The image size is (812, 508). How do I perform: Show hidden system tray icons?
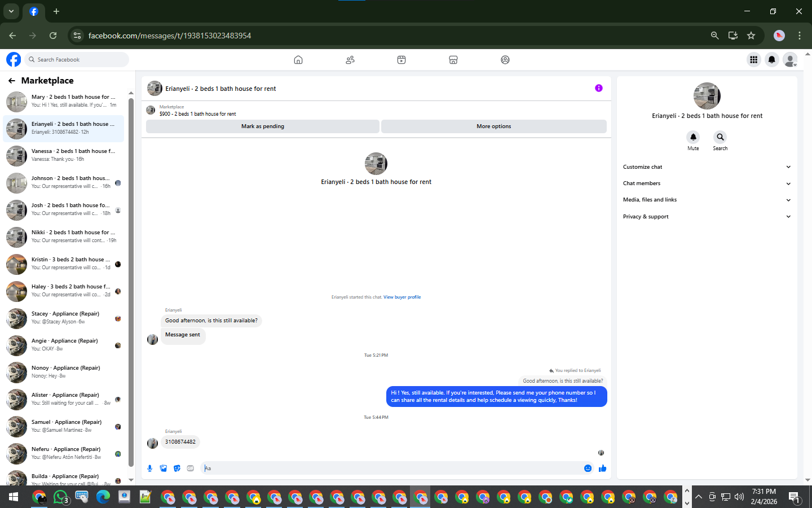coord(699,497)
